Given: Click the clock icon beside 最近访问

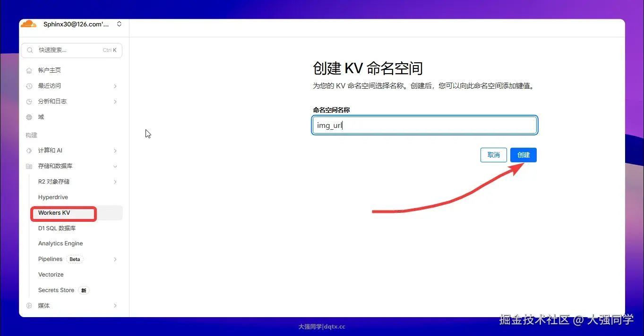Looking at the screenshot, I should tap(29, 86).
